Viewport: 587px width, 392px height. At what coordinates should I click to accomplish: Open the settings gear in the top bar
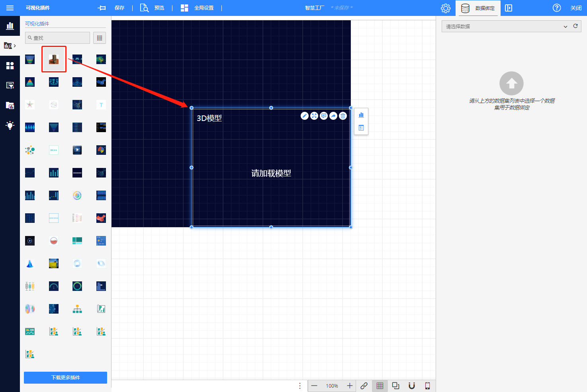tap(446, 8)
